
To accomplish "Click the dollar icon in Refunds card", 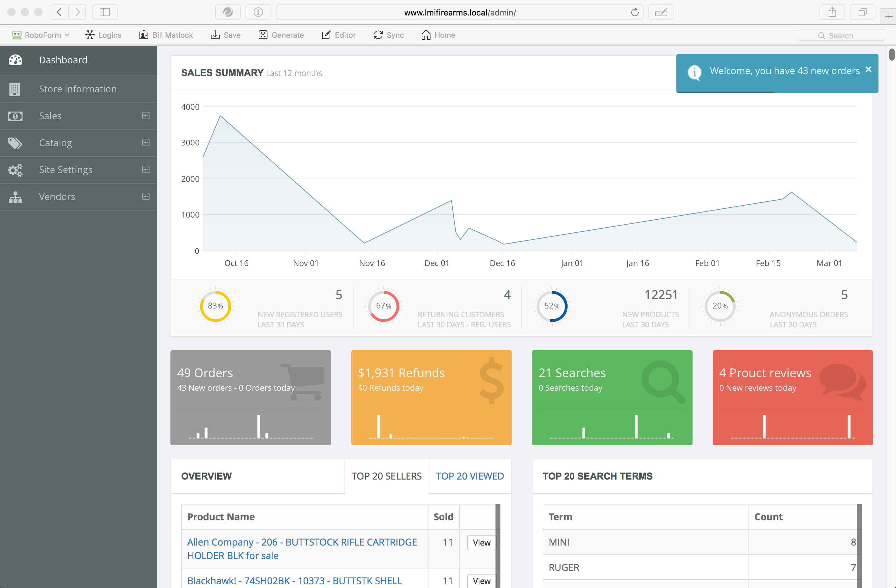I will [x=491, y=380].
